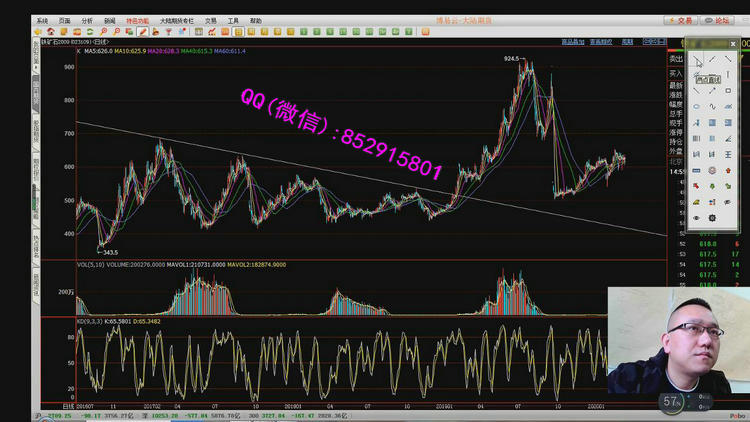Close the drawing tools palette
This screenshot has width=750, height=422.
tap(733, 44)
